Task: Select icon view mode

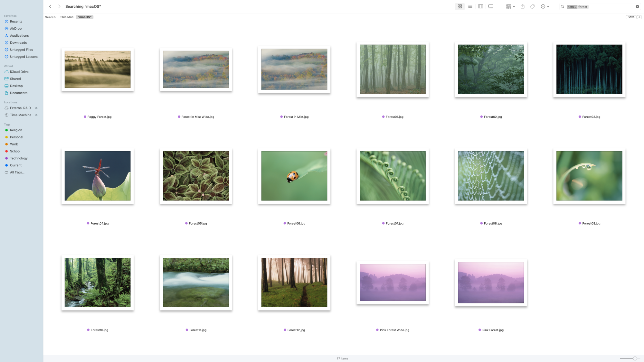Action: tap(460, 6)
